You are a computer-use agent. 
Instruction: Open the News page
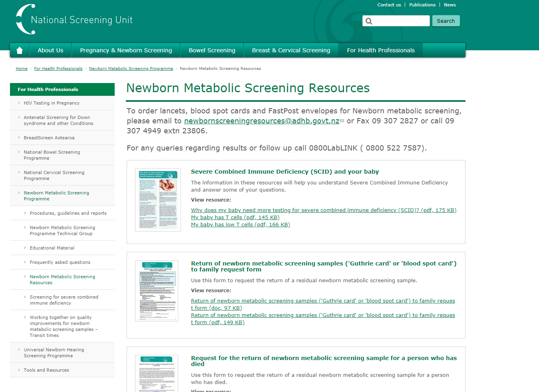pos(449,5)
